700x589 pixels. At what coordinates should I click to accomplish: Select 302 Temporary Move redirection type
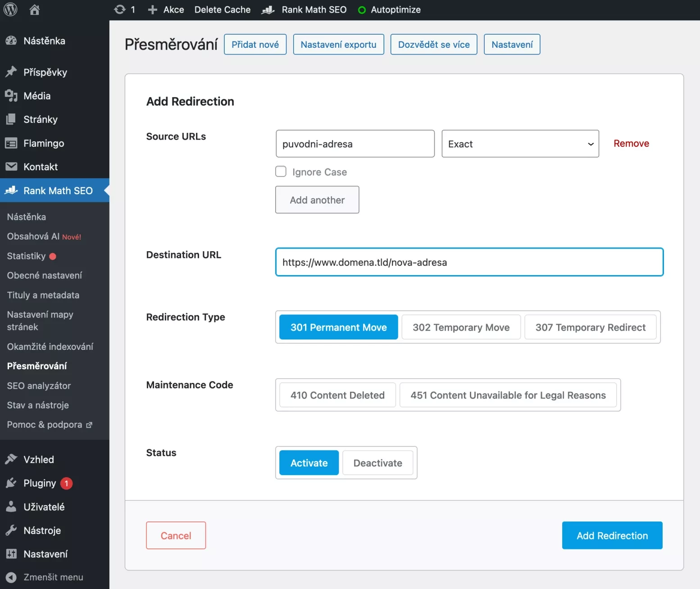(x=461, y=327)
